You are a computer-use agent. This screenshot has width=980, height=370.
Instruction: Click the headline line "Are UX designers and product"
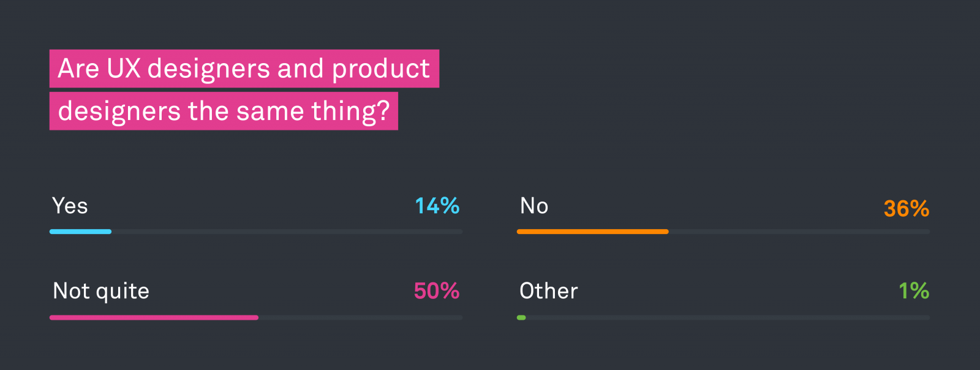(244, 69)
